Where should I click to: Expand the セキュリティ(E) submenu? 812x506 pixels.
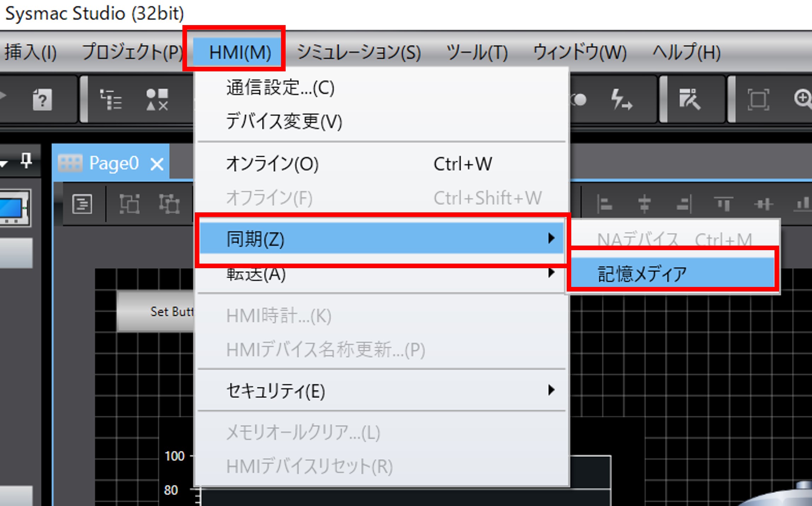(x=382, y=390)
